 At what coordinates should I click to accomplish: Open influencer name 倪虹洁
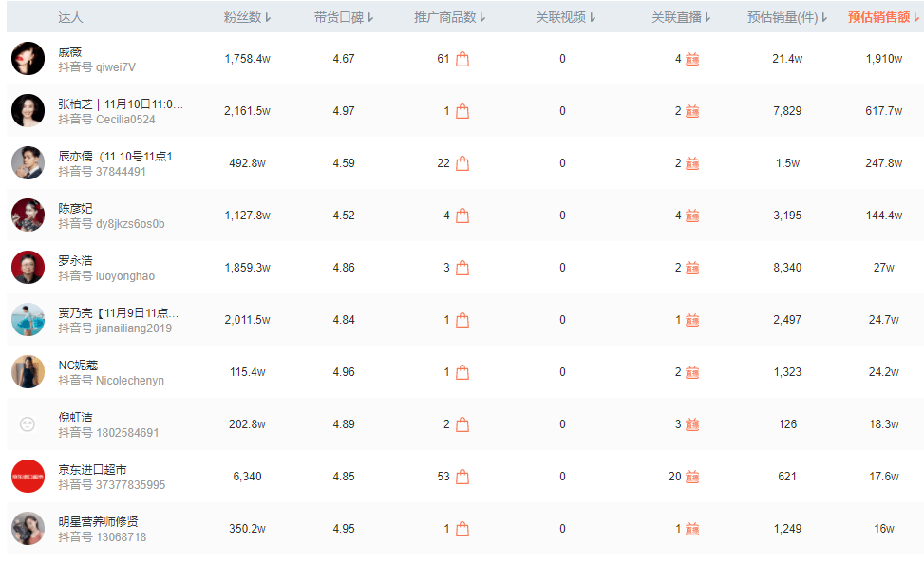(x=75, y=417)
